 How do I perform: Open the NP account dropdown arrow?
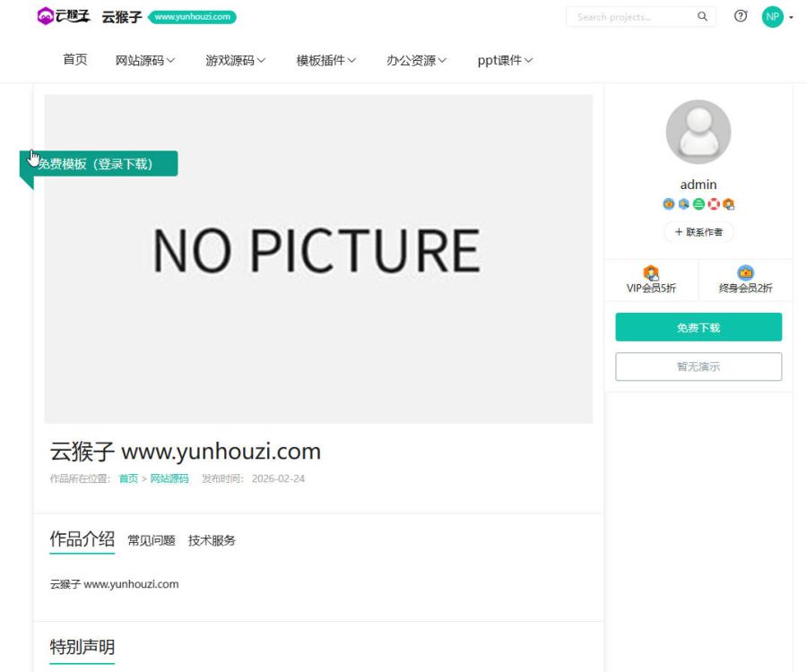pos(790,16)
